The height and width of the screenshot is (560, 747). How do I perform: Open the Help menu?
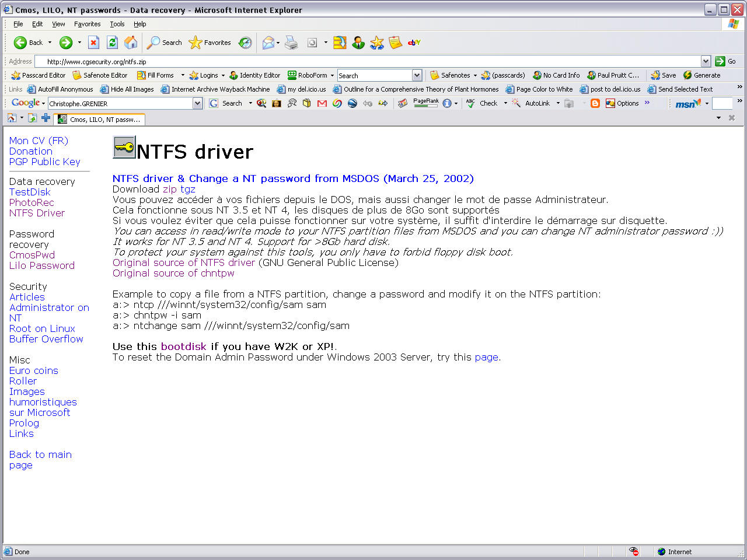139,24
